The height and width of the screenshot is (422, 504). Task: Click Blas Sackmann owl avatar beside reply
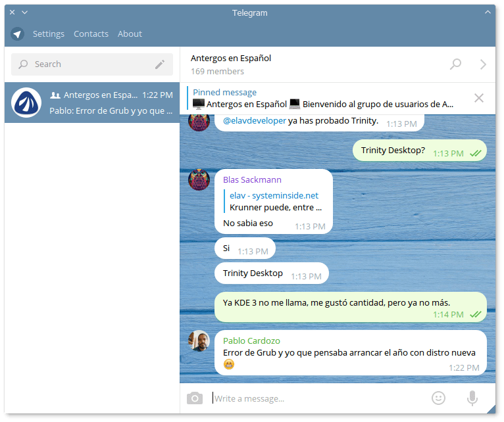pyautogui.click(x=199, y=179)
